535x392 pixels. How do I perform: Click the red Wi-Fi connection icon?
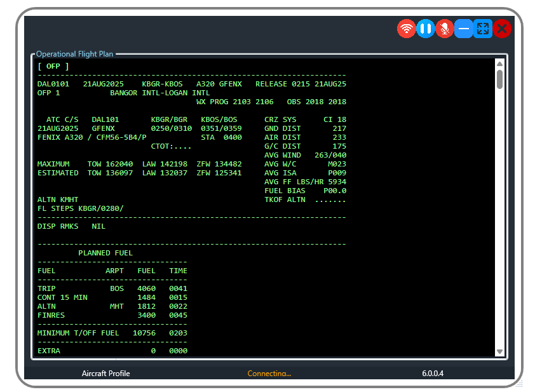[406, 29]
